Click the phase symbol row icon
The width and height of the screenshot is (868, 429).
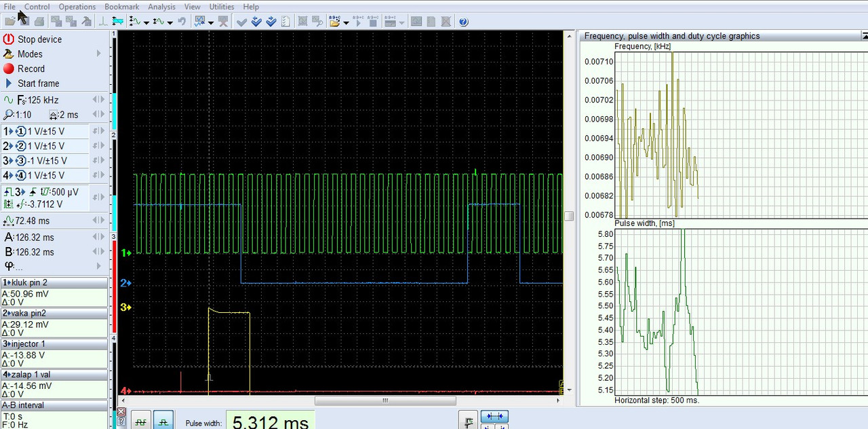click(x=9, y=265)
